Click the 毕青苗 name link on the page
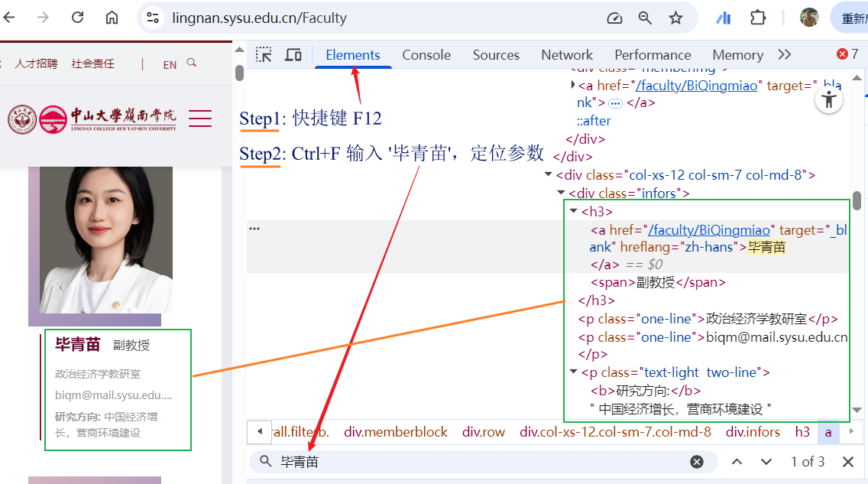 point(77,345)
